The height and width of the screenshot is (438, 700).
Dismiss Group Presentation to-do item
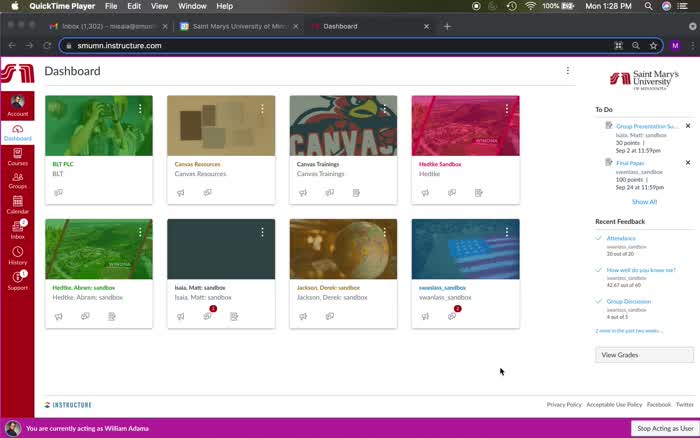click(688, 126)
